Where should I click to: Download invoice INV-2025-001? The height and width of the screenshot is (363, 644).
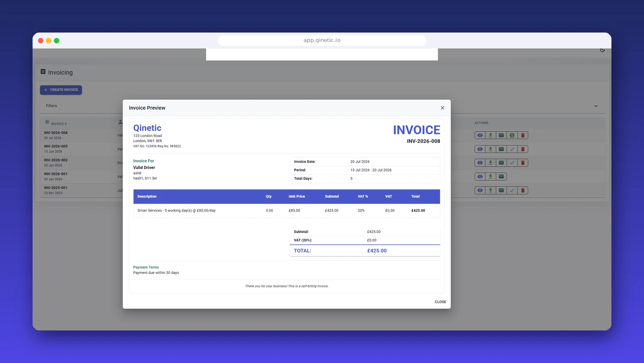pos(491,190)
